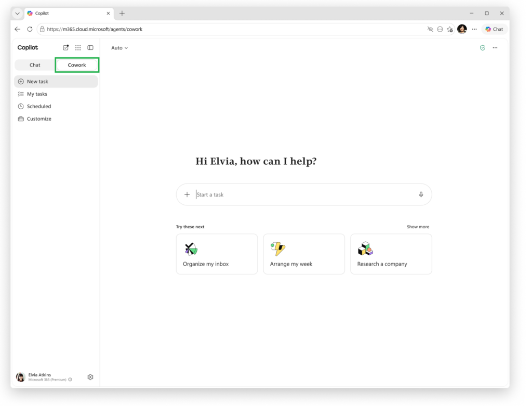
Task: Click the Organize my inbox illustration
Action: point(191,249)
